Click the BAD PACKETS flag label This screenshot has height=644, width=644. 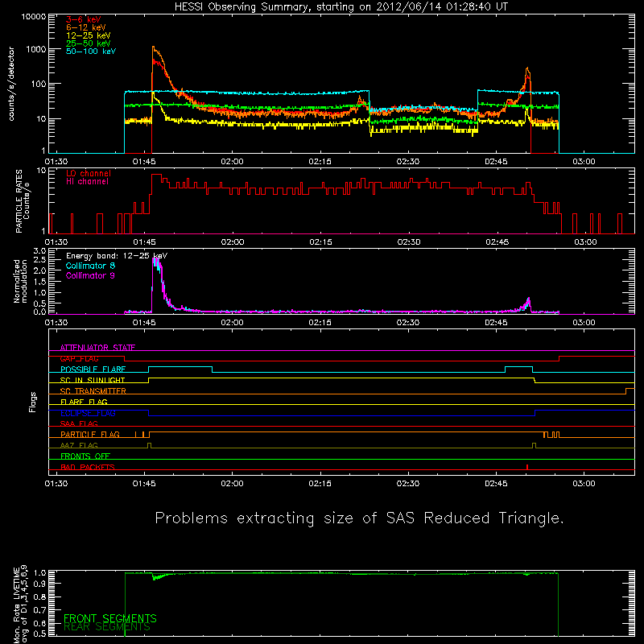[88, 467]
